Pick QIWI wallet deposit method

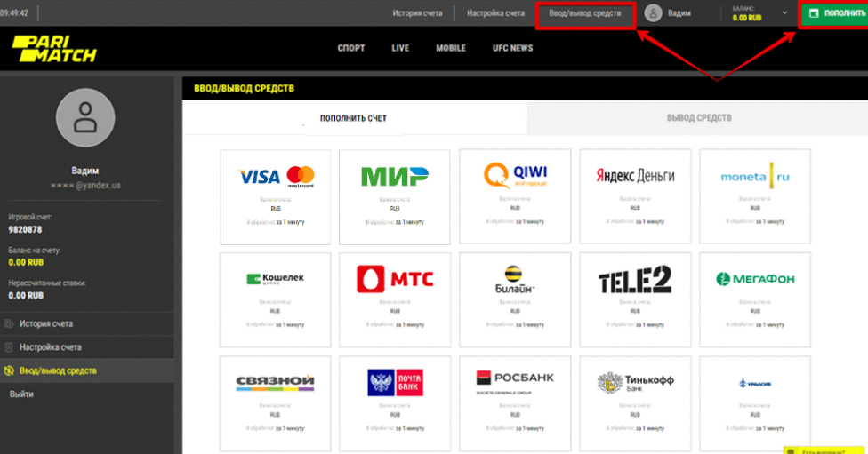[x=515, y=196]
